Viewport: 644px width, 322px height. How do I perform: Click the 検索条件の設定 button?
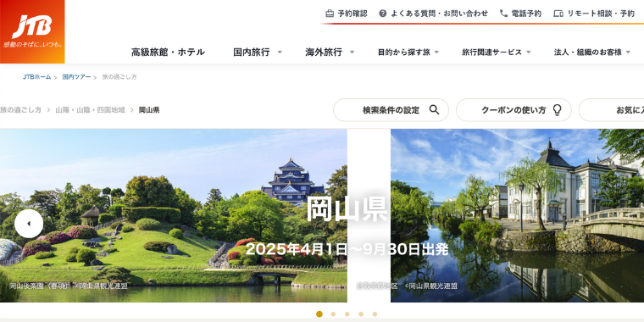[x=391, y=109]
